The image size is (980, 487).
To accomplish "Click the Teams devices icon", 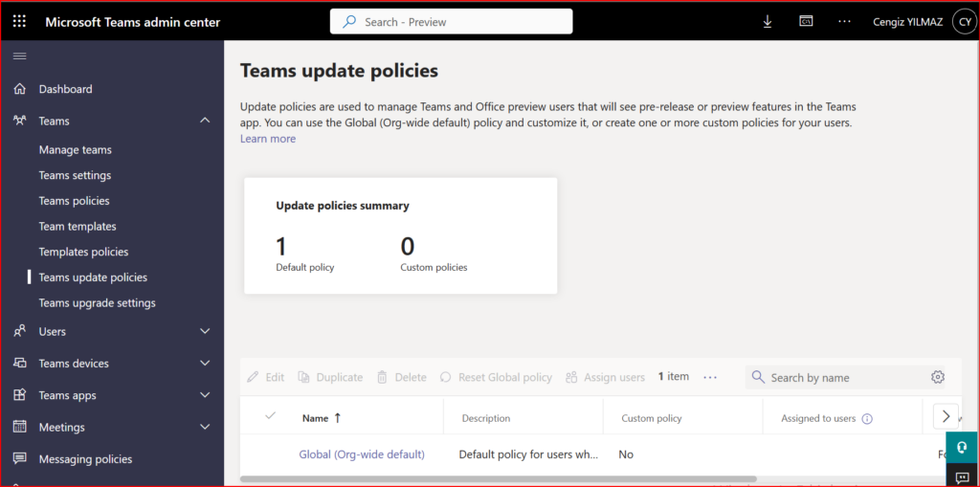I will pyautogui.click(x=20, y=364).
